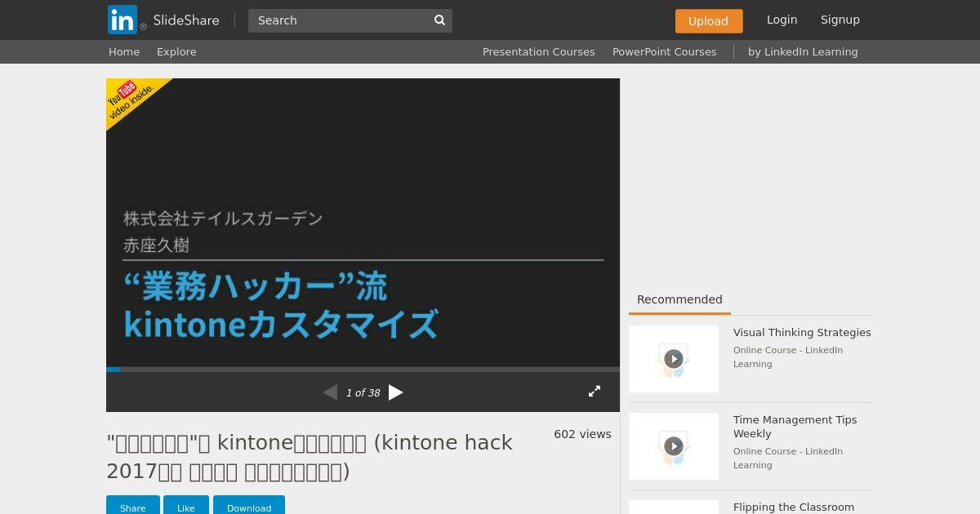Open the Explore menu item
Viewport: 980px width, 514px height.
(x=176, y=51)
